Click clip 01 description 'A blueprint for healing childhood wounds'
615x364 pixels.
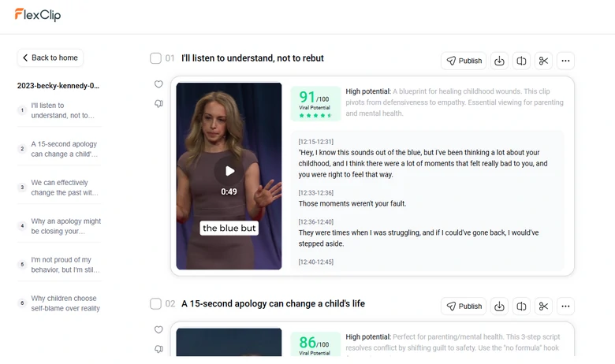[454, 102]
